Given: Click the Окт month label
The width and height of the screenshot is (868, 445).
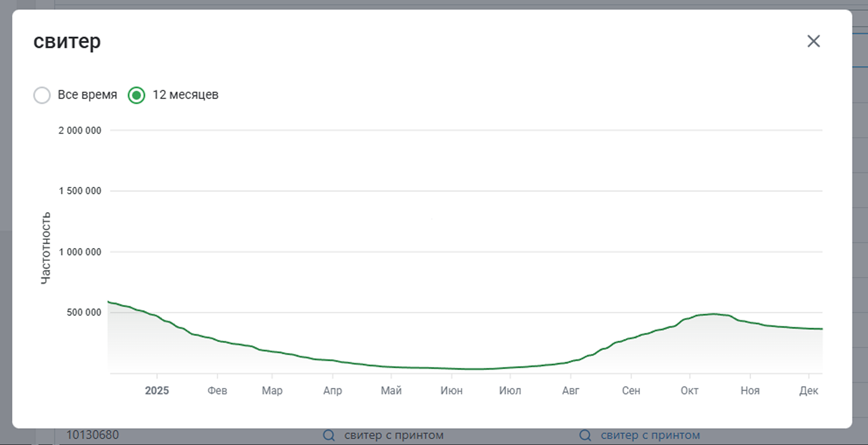Looking at the screenshot, I should point(689,390).
